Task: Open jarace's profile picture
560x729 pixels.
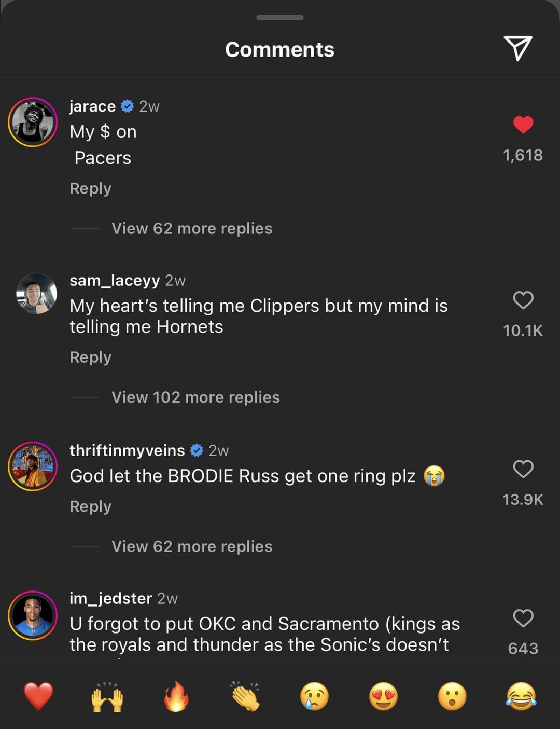Action: [33, 122]
